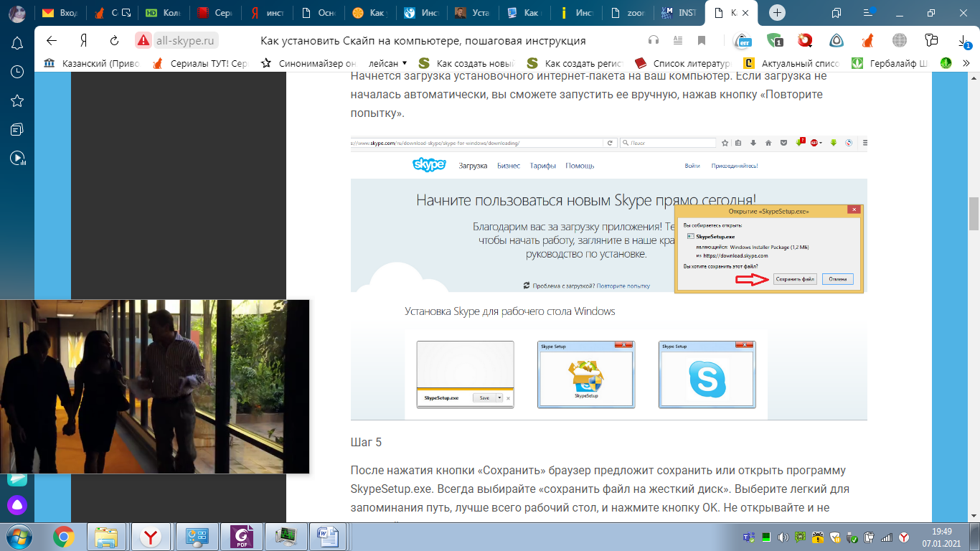Open the 'Как создать регист' bookmark
The width and height of the screenshot is (980, 551).
point(575,63)
